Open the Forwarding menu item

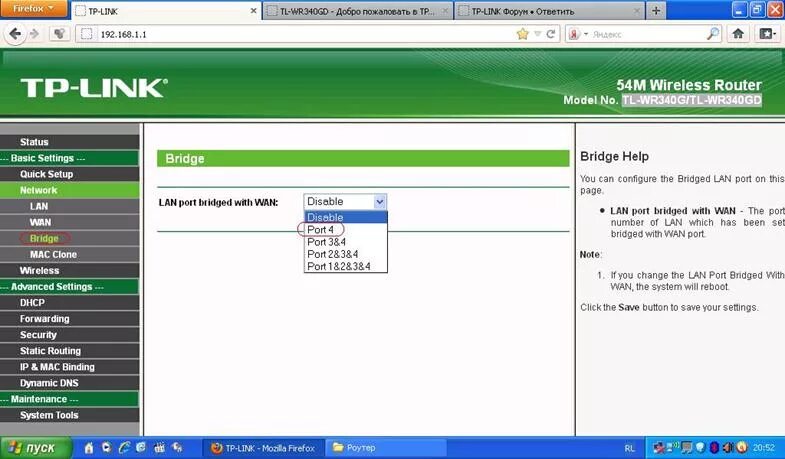(x=70, y=318)
